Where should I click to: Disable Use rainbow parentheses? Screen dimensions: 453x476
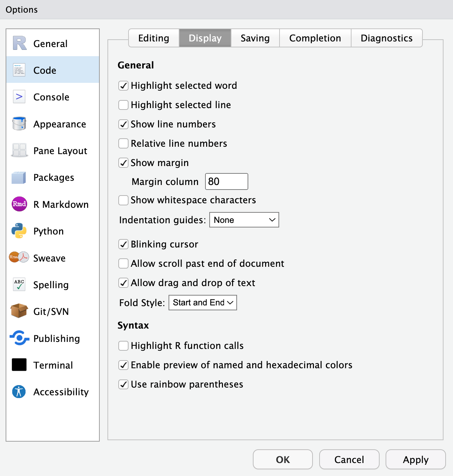pyautogui.click(x=123, y=384)
